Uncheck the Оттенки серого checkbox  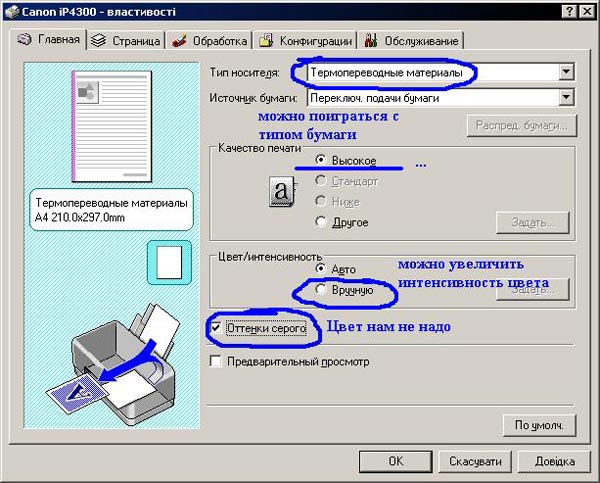216,328
